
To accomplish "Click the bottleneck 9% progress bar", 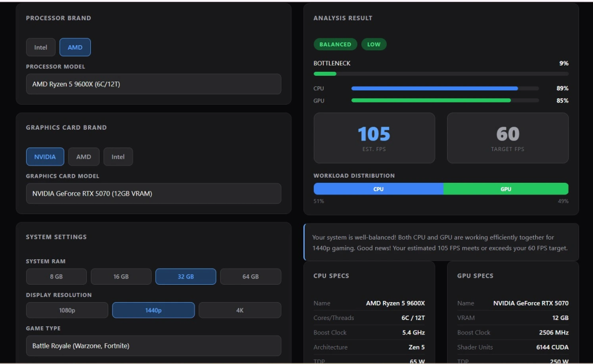I will pyautogui.click(x=441, y=73).
